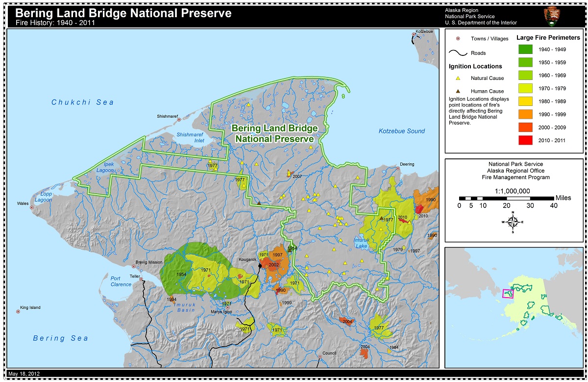The image size is (588, 382).
Task: Select the '1979' fire year label
Action: click(397, 250)
